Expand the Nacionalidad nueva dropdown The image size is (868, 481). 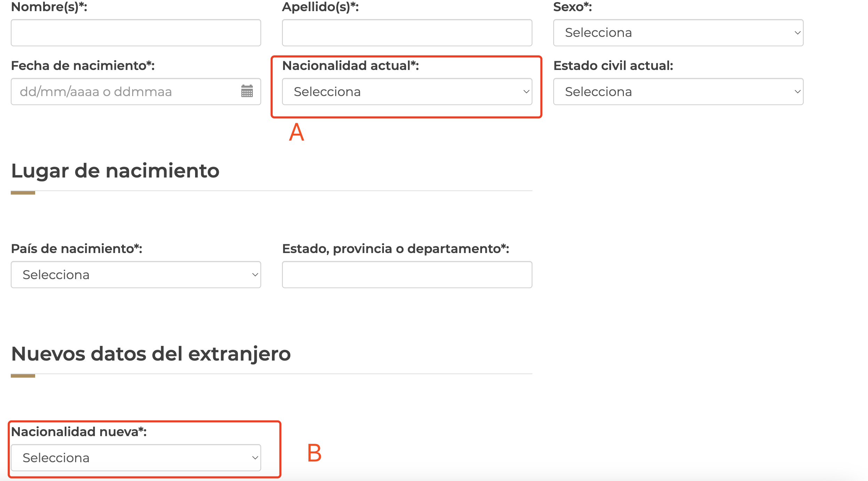tap(136, 458)
